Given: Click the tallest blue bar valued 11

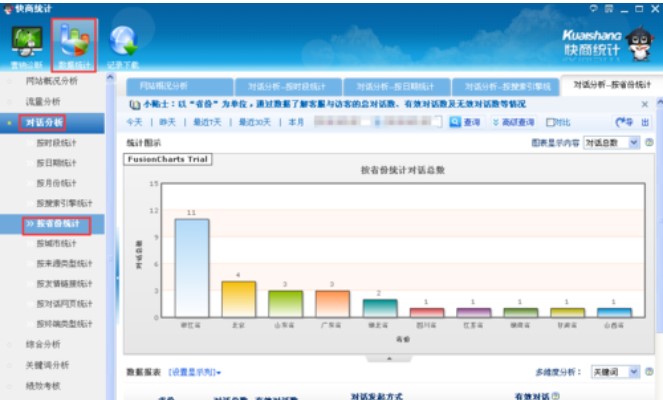Looking at the screenshot, I should [192, 268].
